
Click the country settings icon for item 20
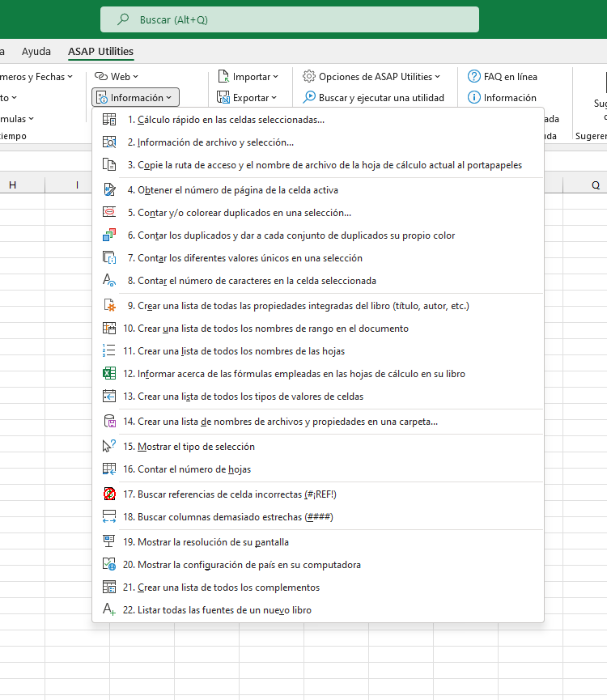click(x=109, y=565)
